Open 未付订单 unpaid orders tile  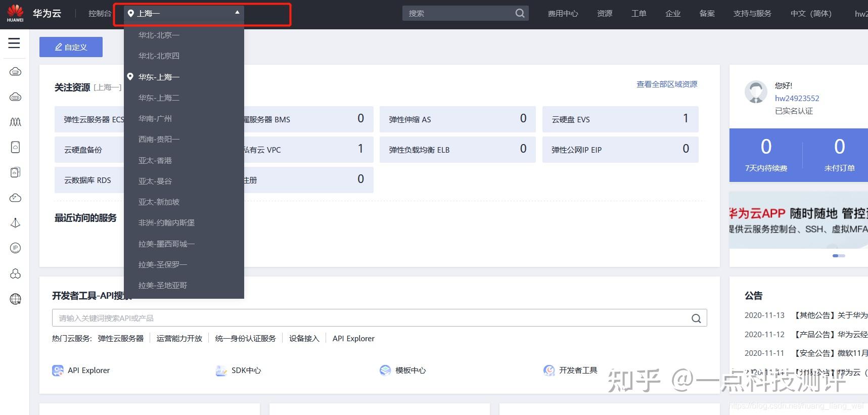[839, 155]
